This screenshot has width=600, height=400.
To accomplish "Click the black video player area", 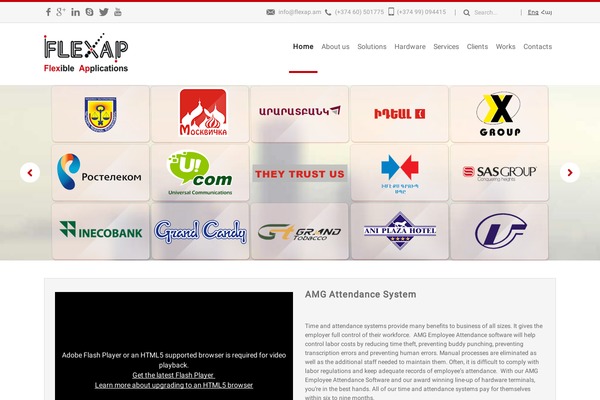I will click(x=174, y=346).
